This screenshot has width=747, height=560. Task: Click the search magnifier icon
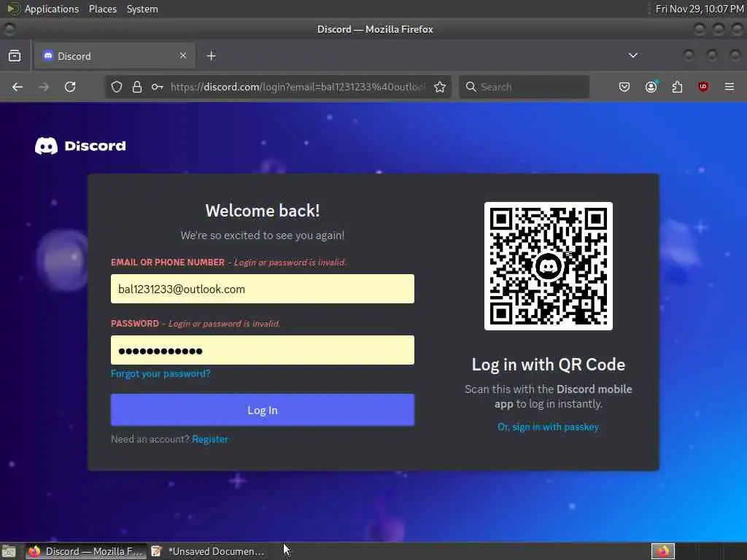[x=471, y=87]
